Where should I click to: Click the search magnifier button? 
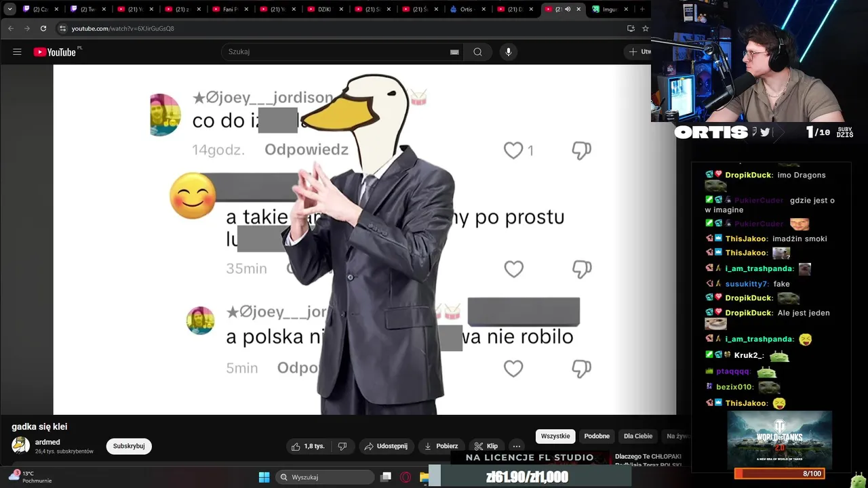pyautogui.click(x=477, y=52)
